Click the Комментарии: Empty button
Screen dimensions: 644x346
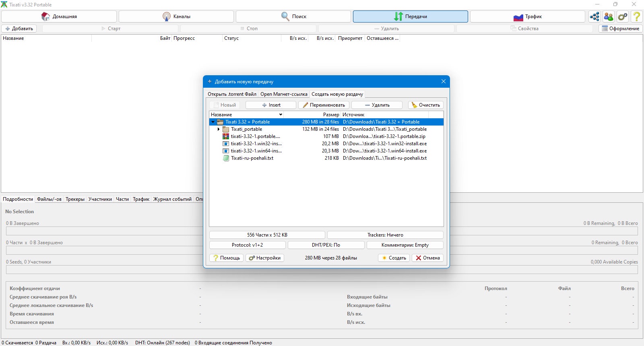pos(405,245)
